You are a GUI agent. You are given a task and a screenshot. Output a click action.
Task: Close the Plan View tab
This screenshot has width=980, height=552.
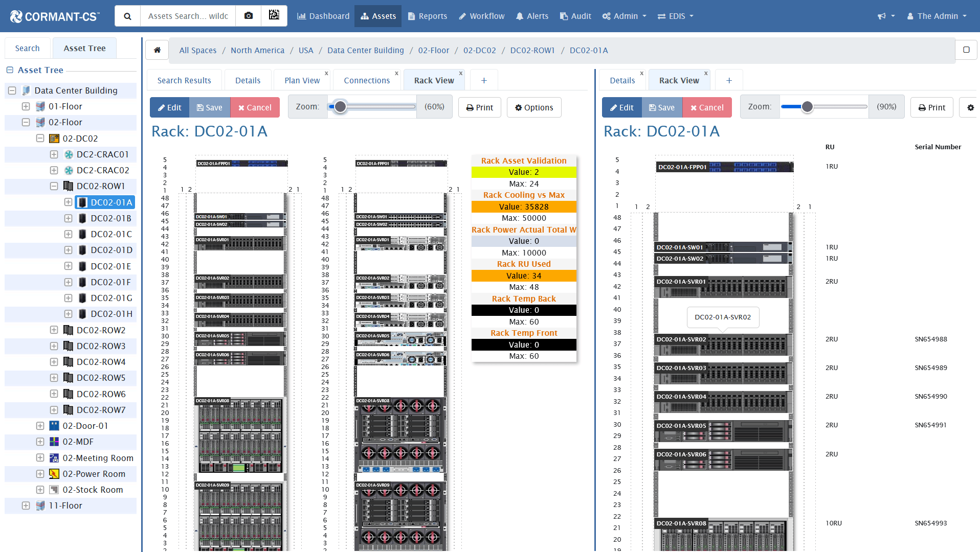(326, 74)
